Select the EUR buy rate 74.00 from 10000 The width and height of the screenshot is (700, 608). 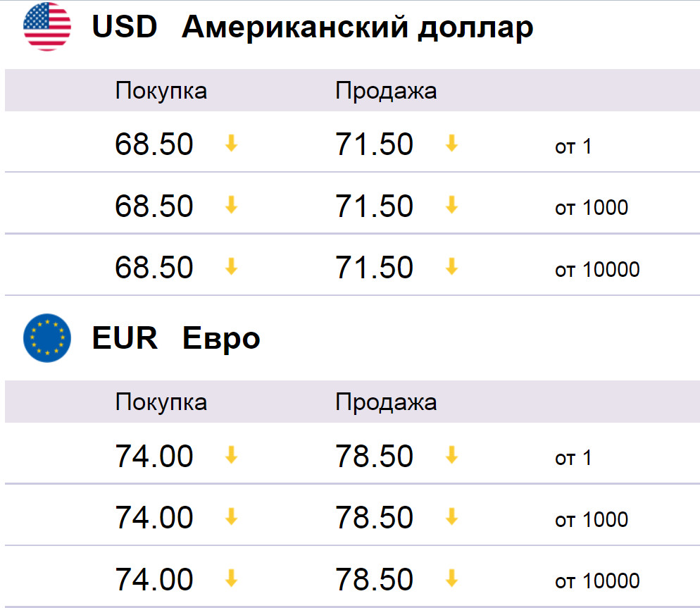(x=154, y=579)
